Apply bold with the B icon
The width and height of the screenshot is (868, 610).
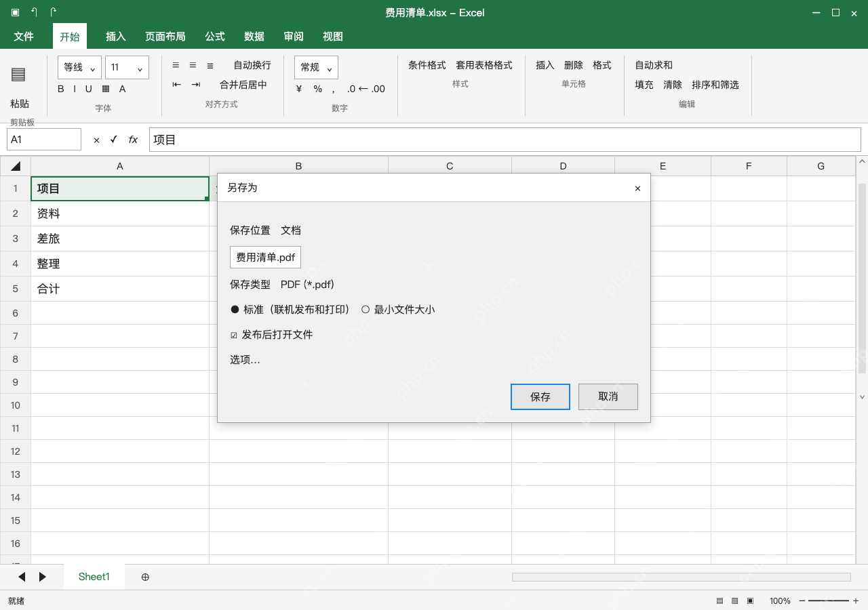[x=61, y=89]
